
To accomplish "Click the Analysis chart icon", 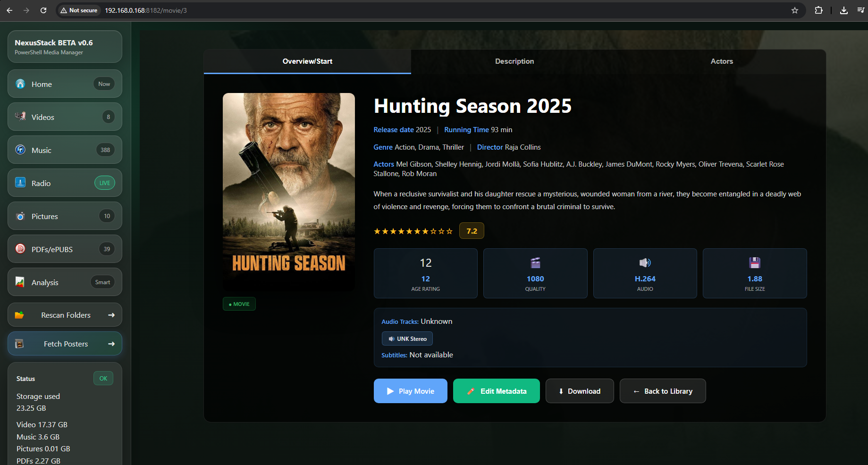I will click(x=20, y=282).
